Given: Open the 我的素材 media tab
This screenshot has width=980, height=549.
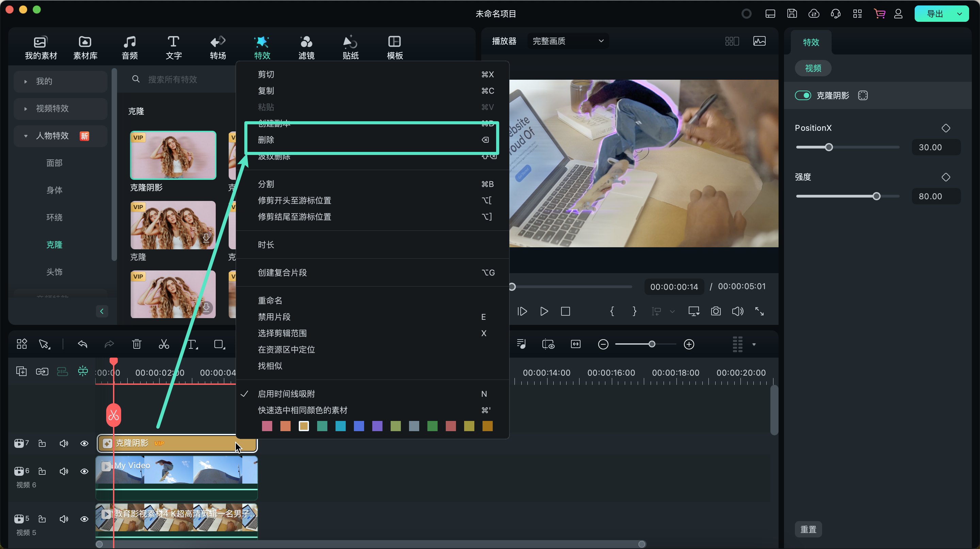Looking at the screenshot, I should [x=41, y=48].
